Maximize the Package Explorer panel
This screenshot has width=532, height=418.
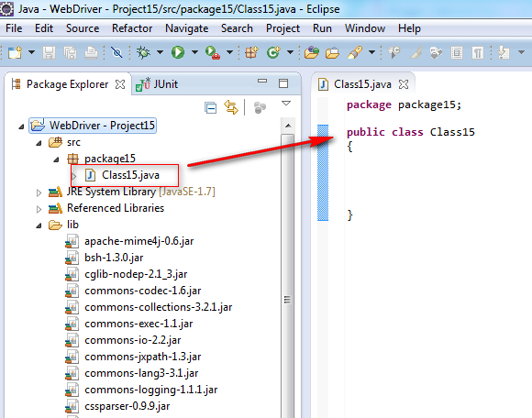[283, 83]
